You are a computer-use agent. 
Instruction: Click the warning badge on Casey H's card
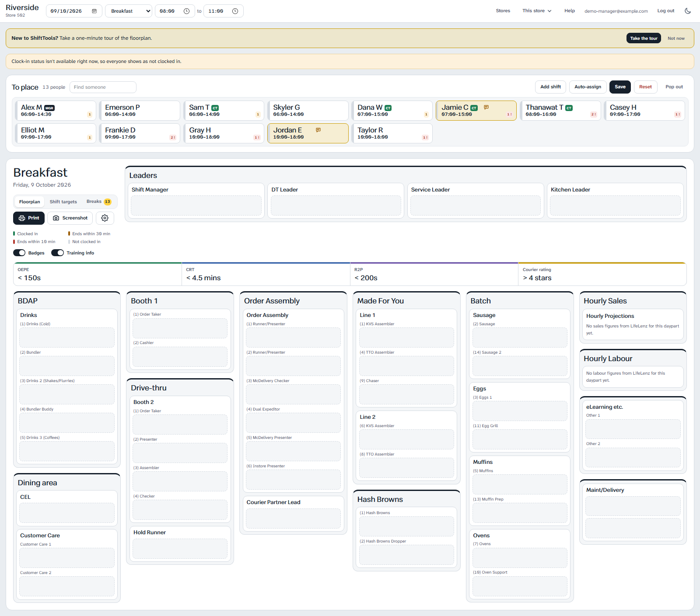(678, 115)
